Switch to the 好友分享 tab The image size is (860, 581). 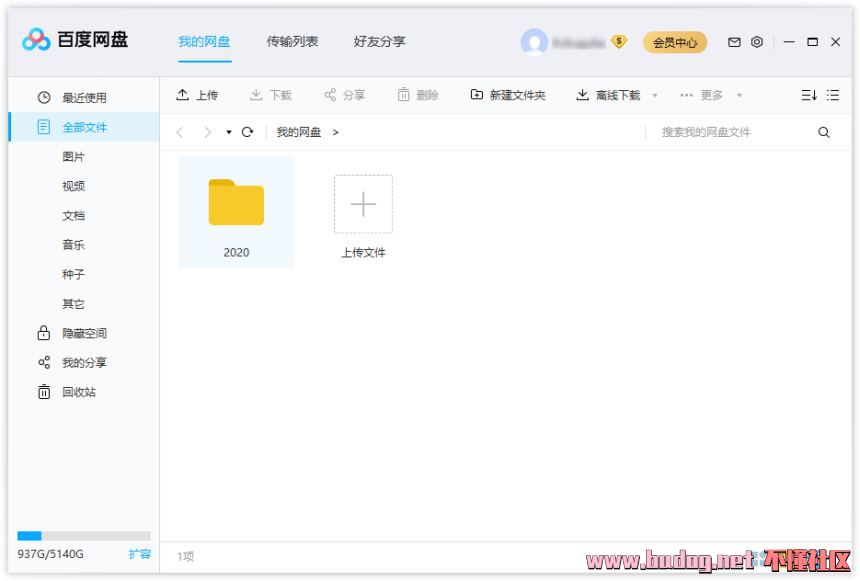(380, 42)
